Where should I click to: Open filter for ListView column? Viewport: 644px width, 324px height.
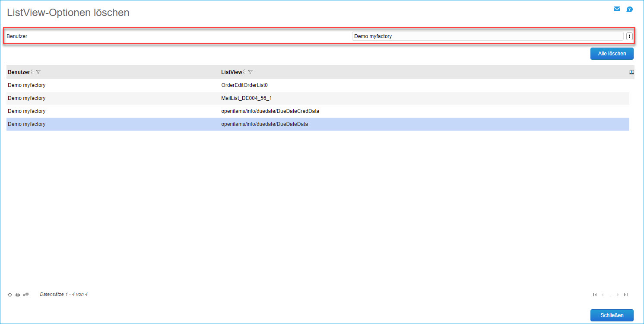[251, 72]
